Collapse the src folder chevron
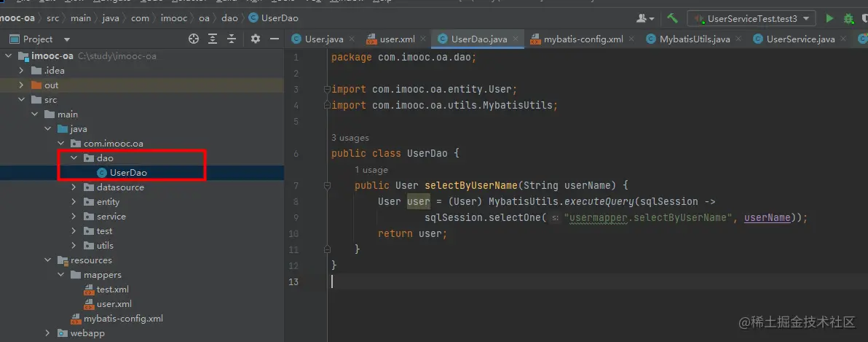868x342 pixels. click(x=21, y=100)
